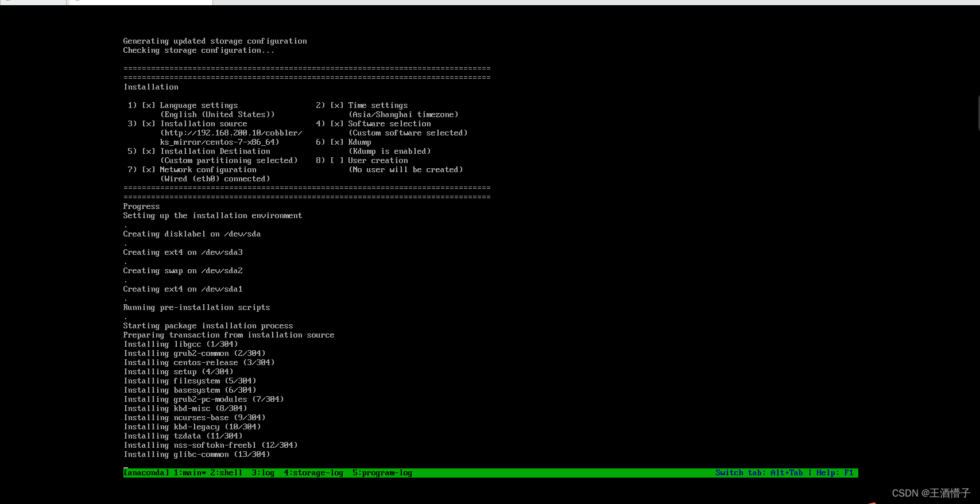Click the [anaconda] session label
Screen dimensions: 980x504
tap(146, 473)
